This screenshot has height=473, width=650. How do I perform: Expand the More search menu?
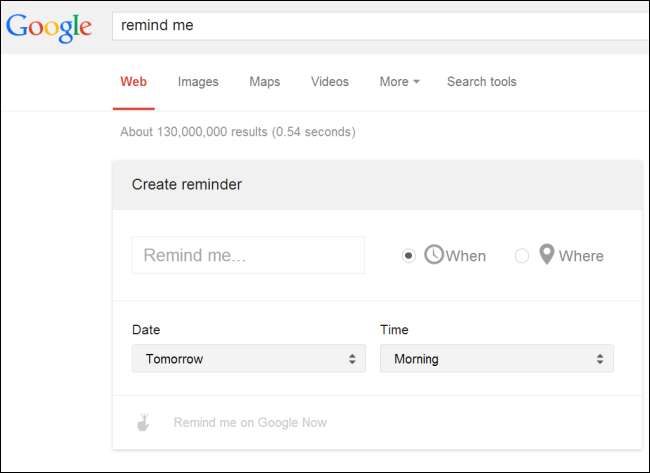click(x=399, y=82)
